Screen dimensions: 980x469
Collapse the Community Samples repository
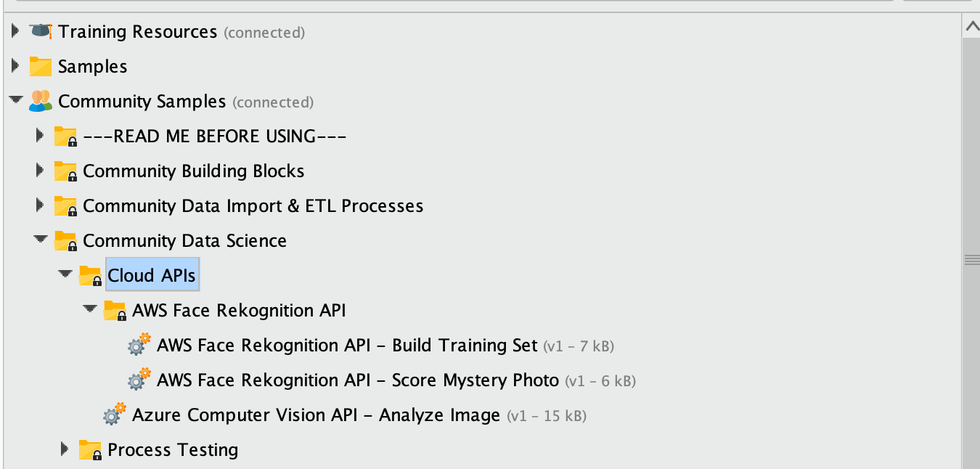15,101
